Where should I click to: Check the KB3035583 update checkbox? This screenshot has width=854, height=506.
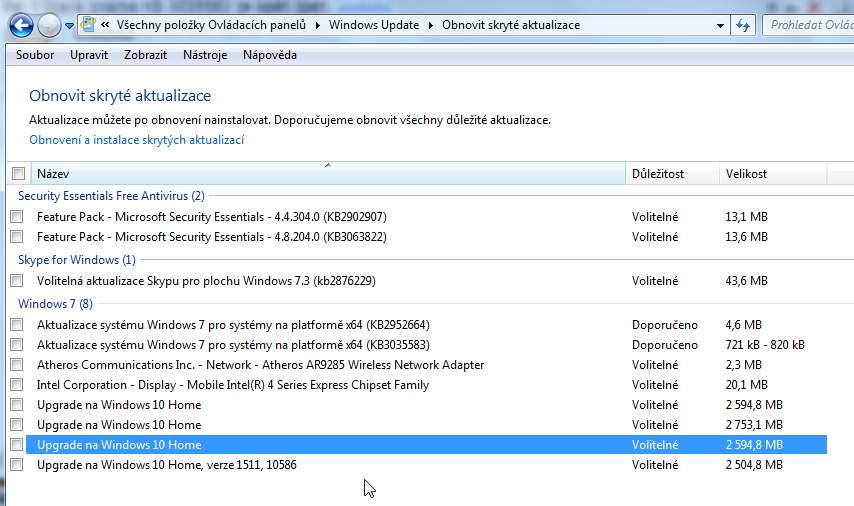tap(17, 345)
